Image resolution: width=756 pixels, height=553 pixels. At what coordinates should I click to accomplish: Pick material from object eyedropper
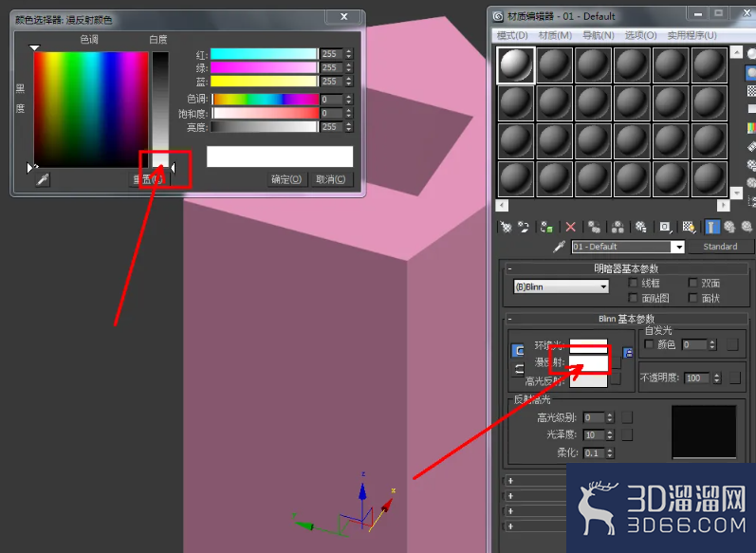560,247
